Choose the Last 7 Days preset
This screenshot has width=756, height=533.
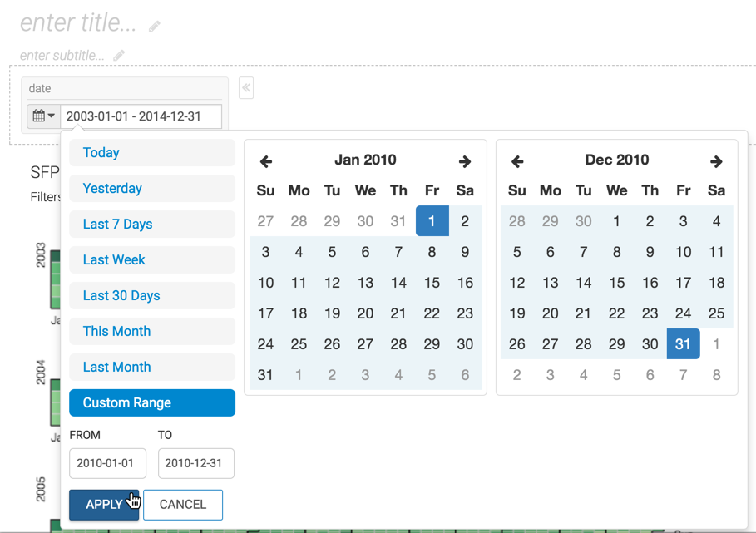click(152, 225)
